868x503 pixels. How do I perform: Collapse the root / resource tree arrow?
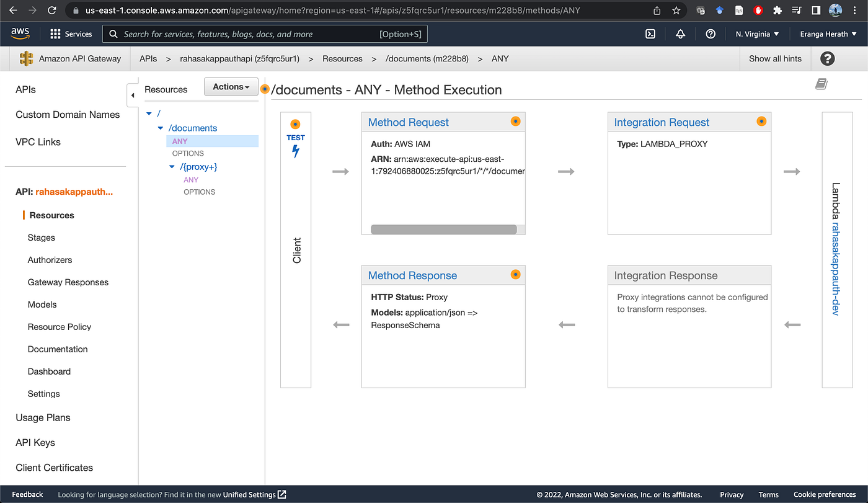149,114
